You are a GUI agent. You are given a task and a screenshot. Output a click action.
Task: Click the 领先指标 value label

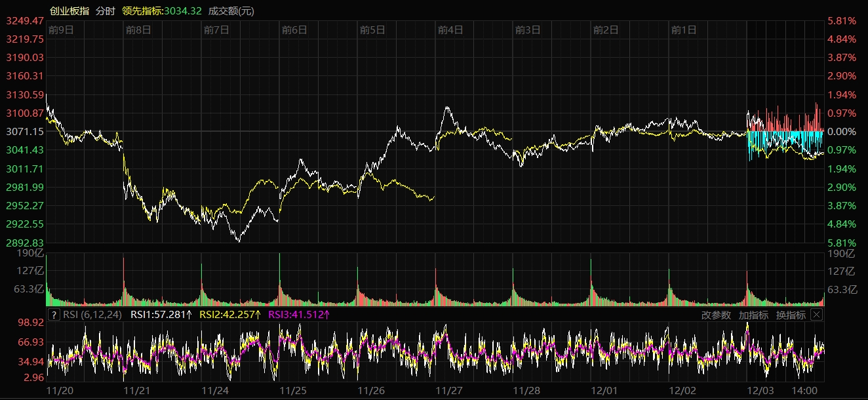point(161,10)
